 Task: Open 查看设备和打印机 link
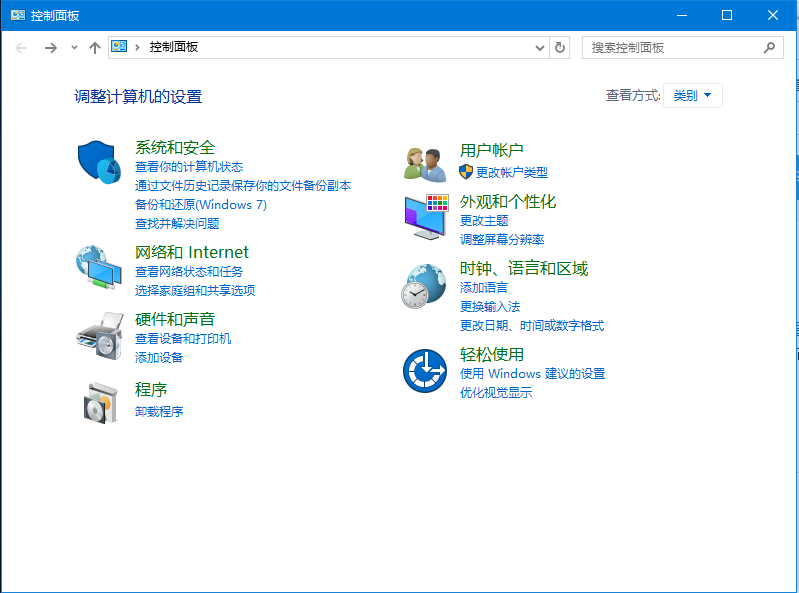point(183,339)
